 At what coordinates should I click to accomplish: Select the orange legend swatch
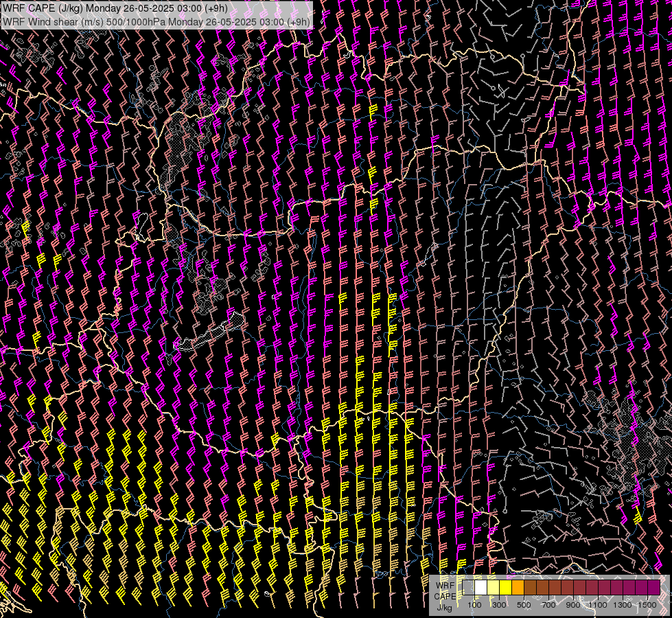coord(518,587)
